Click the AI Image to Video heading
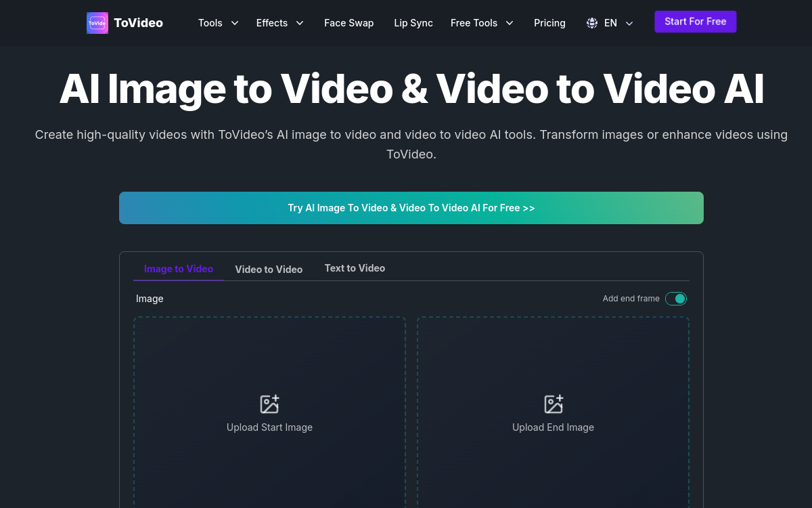Screen dimensions: 812x508 (411, 89)
